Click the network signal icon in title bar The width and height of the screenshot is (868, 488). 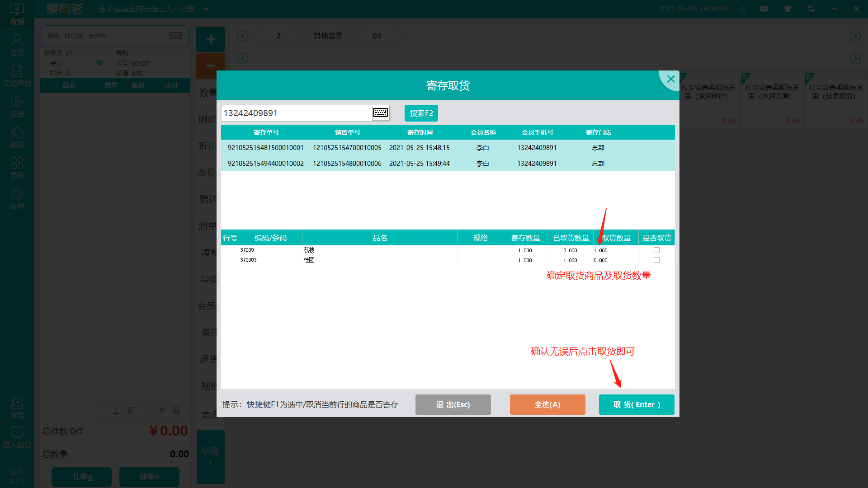pos(742,9)
